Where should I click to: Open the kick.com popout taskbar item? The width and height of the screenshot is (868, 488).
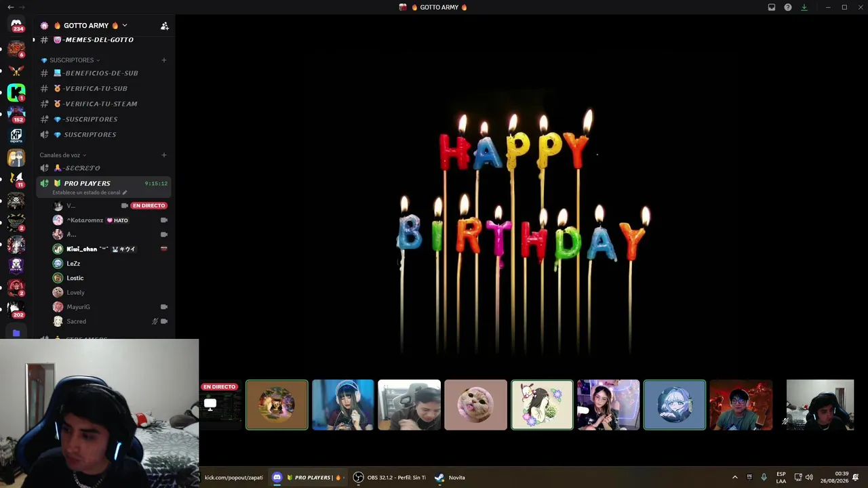[233, 477]
